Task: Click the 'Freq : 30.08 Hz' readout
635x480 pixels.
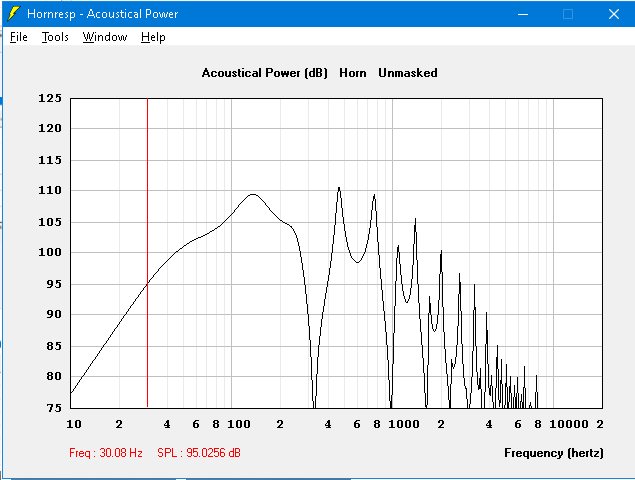Action: click(106, 452)
